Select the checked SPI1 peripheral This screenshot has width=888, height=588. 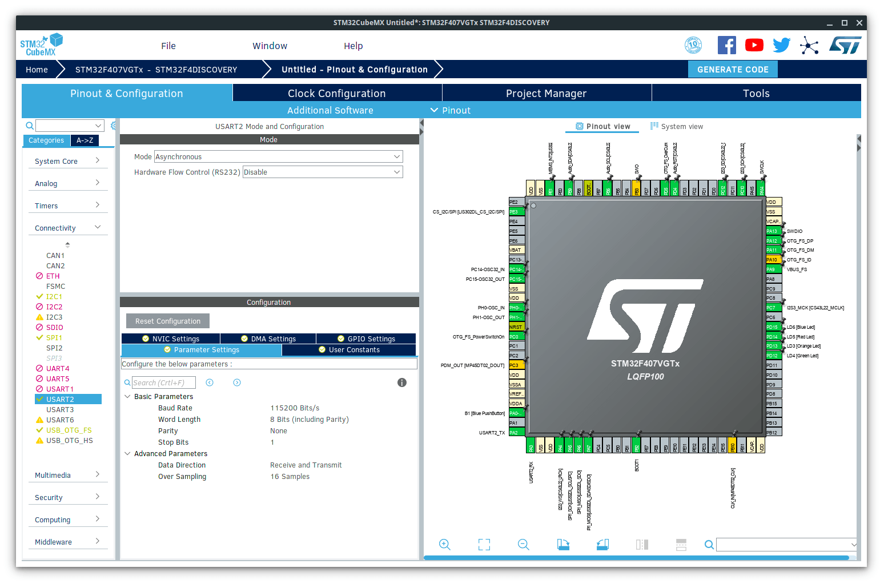pyautogui.click(x=54, y=338)
